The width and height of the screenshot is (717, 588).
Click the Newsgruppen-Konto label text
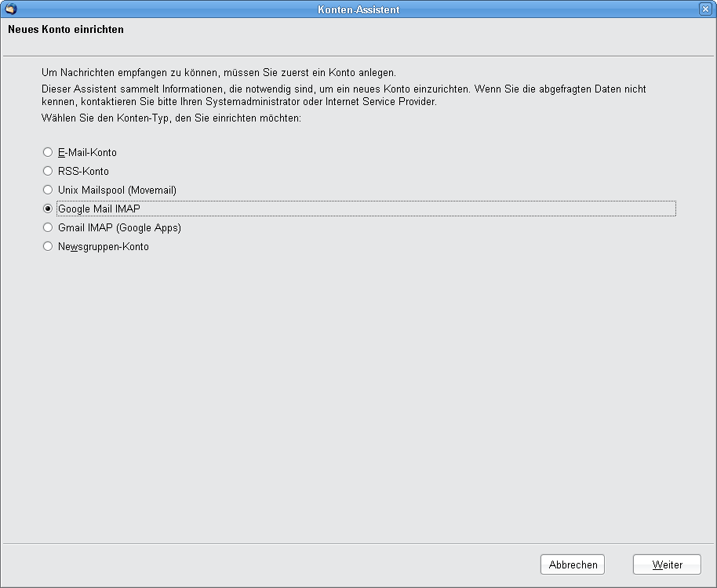104,247
